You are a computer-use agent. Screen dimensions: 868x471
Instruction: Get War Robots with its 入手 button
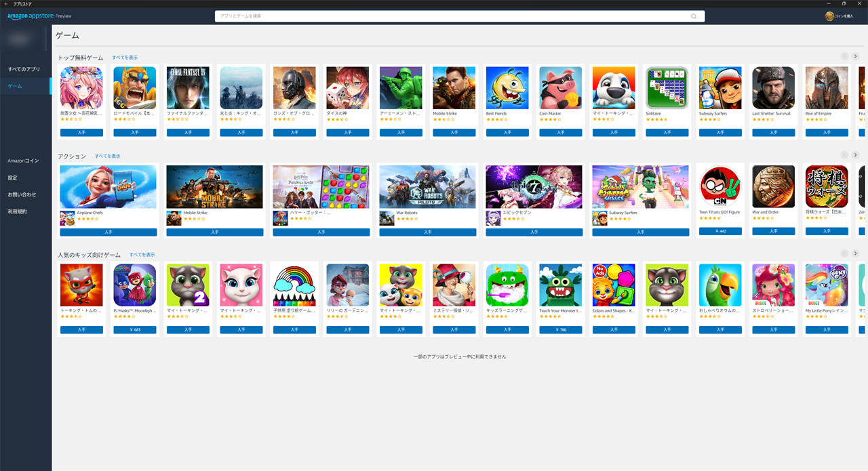click(428, 232)
